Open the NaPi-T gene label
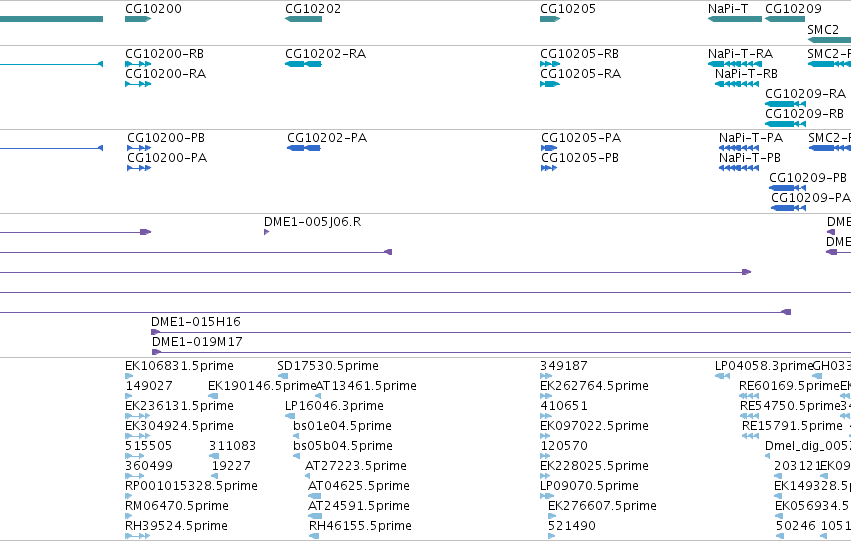 coord(728,9)
